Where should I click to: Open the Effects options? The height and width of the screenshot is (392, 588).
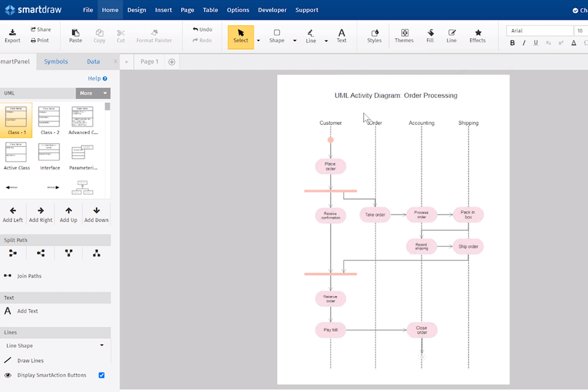click(x=477, y=36)
